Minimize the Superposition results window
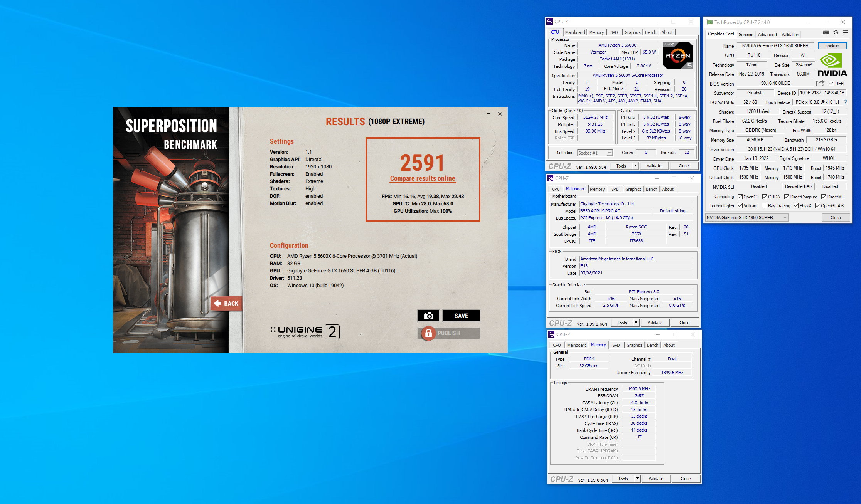 [489, 114]
